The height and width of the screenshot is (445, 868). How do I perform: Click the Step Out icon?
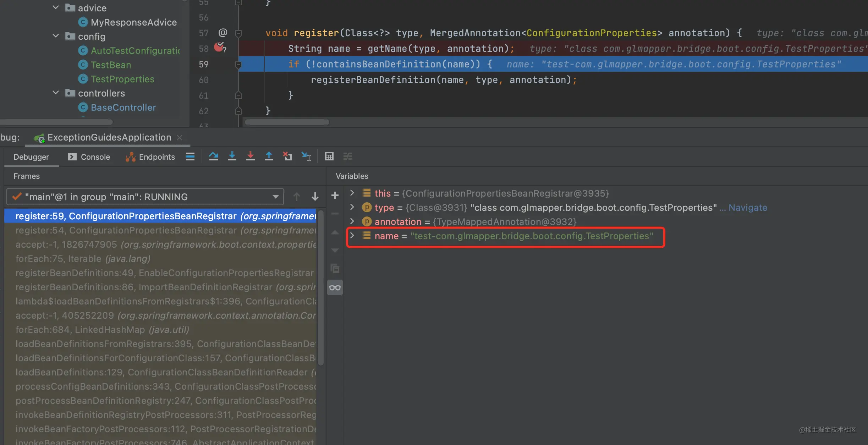(x=269, y=156)
